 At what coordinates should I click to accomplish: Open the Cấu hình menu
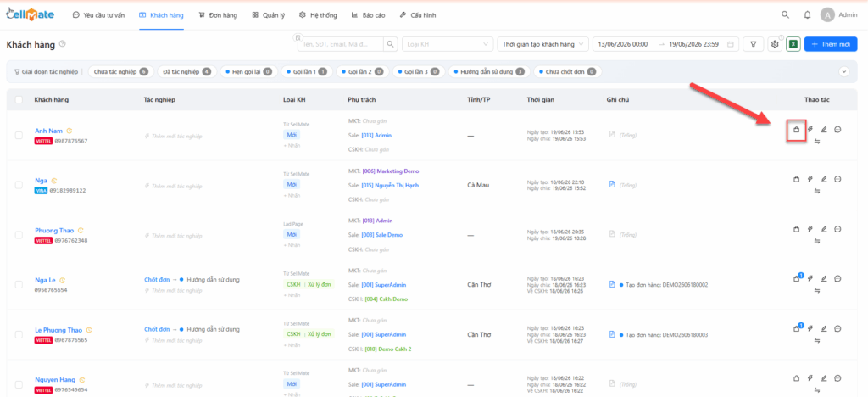click(417, 15)
